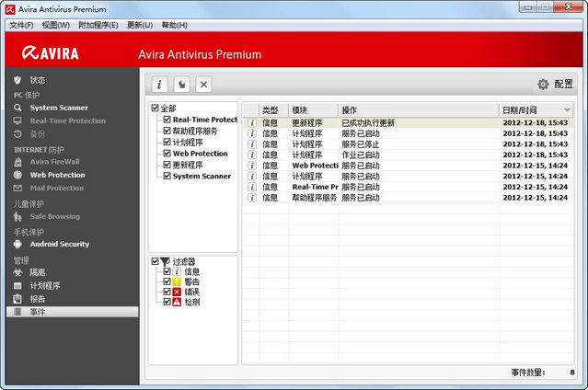Image resolution: width=588 pixels, height=390 pixels.
Task: Toggle the 计划程序 module checkbox
Action: 167,143
